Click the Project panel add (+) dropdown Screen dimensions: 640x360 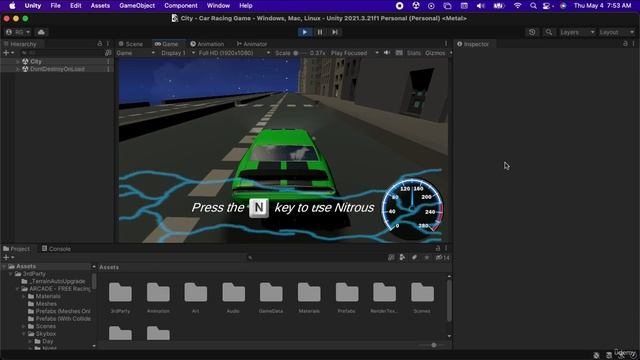click(9, 258)
